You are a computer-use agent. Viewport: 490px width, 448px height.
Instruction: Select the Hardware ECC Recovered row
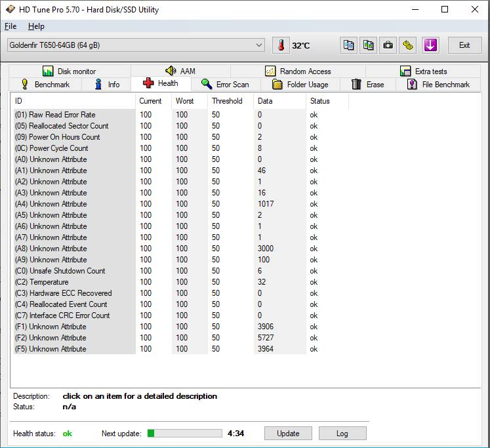tap(181, 293)
